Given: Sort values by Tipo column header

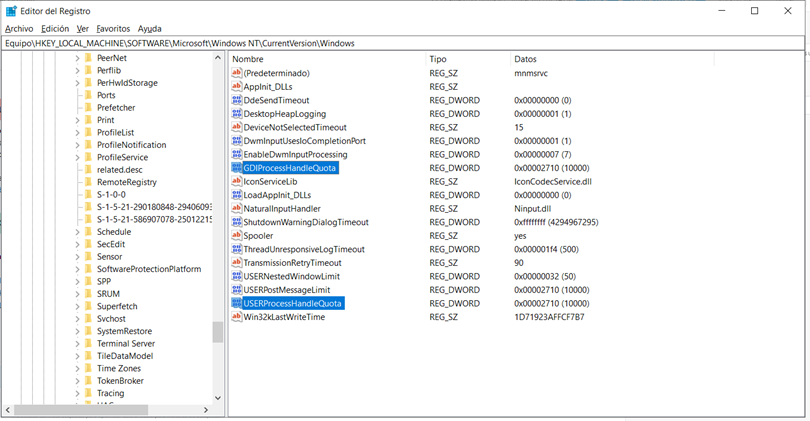Looking at the screenshot, I should click(x=468, y=59).
